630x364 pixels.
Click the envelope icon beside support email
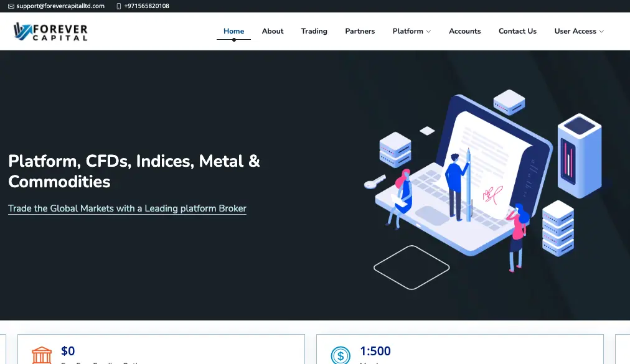pyautogui.click(x=11, y=6)
